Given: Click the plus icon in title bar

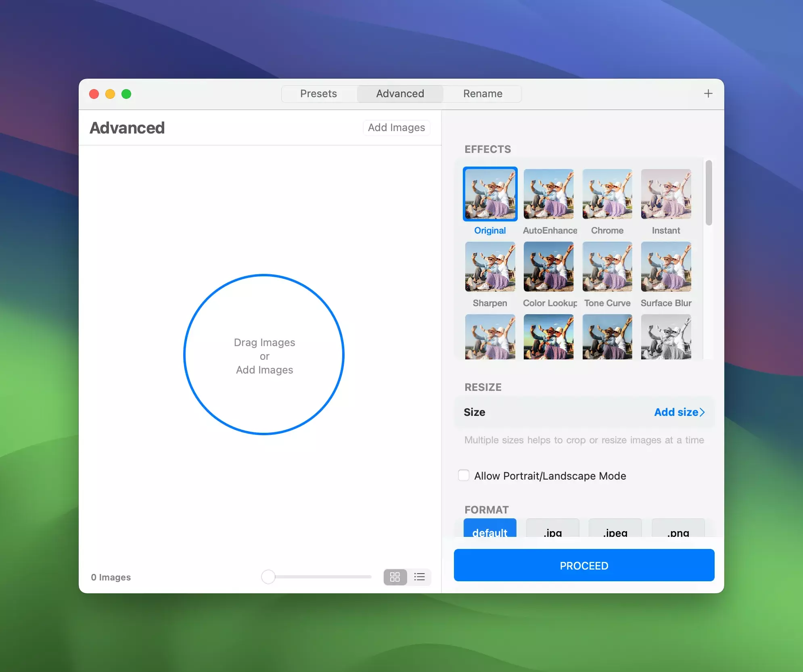Looking at the screenshot, I should [708, 94].
